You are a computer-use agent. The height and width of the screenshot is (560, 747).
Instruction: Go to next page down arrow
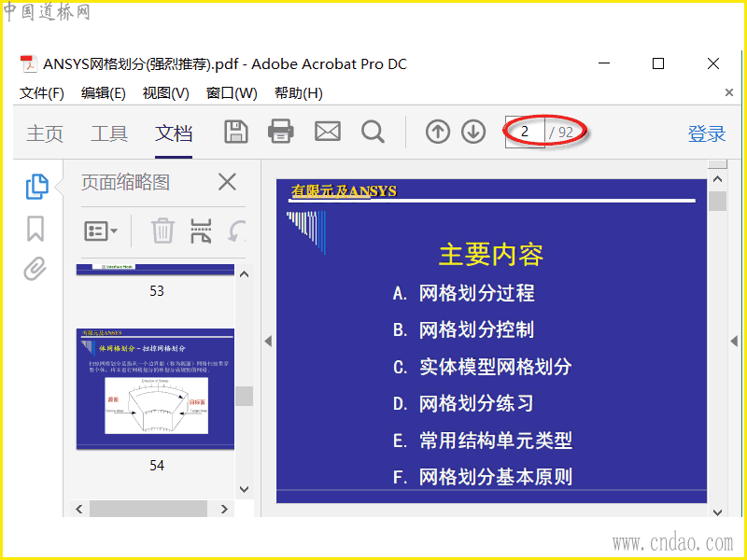pos(473,132)
